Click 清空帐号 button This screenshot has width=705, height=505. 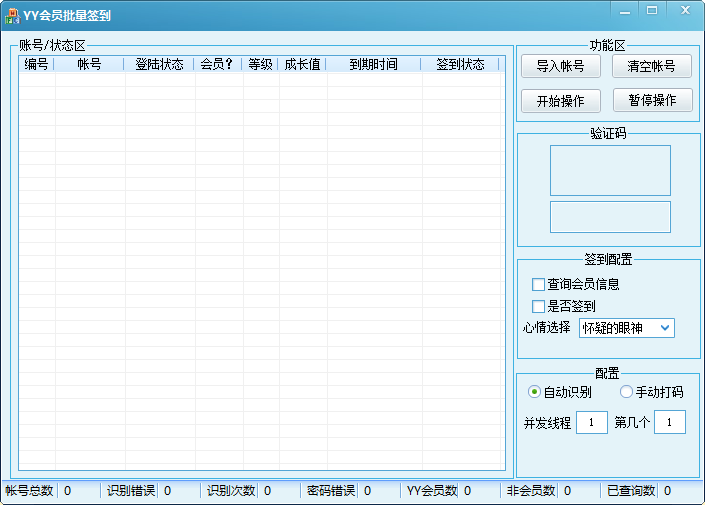(651, 66)
